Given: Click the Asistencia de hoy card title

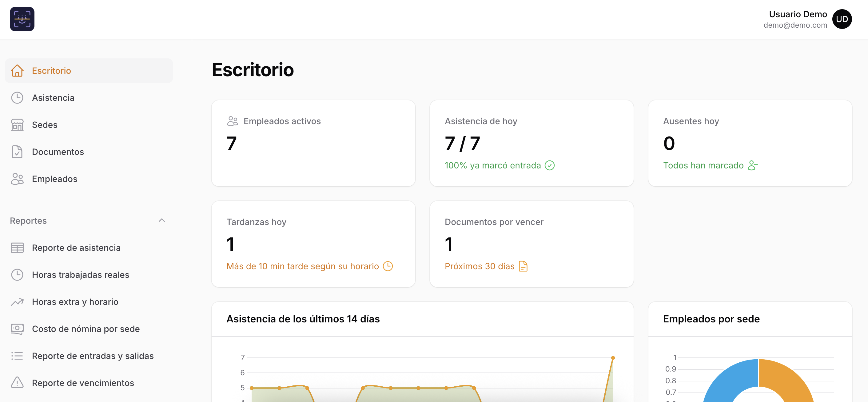Looking at the screenshot, I should 481,121.
